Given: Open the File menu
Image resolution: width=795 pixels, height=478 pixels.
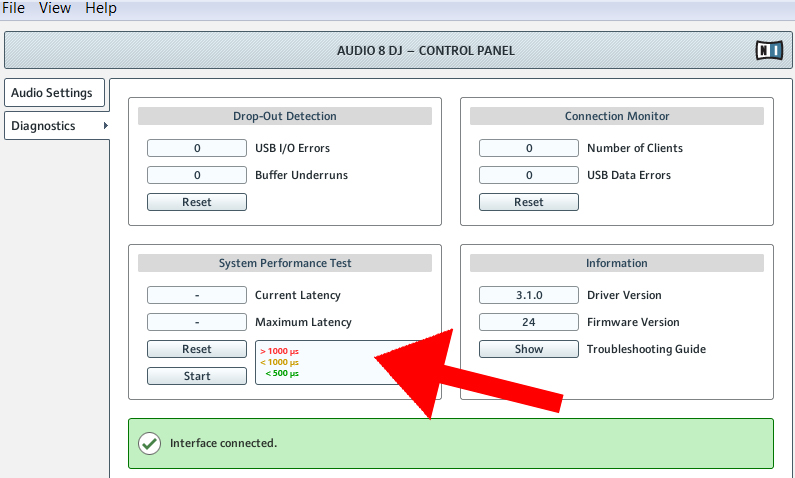Looking at the screenshot, I should point(14,8).
